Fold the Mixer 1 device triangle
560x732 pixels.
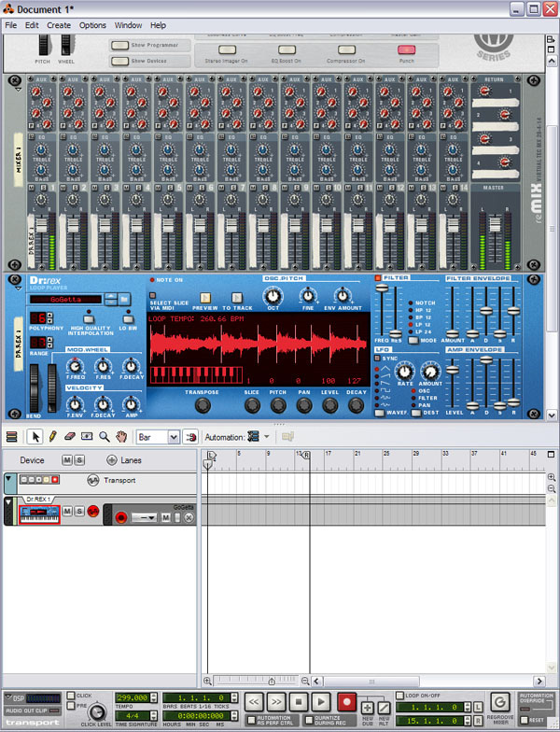(19, 90)
